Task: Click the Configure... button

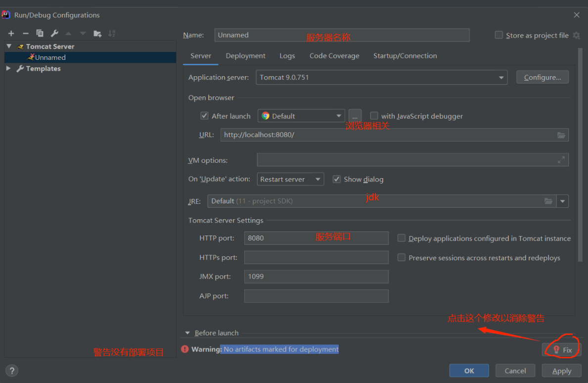Action: click(x=543, y=77)
